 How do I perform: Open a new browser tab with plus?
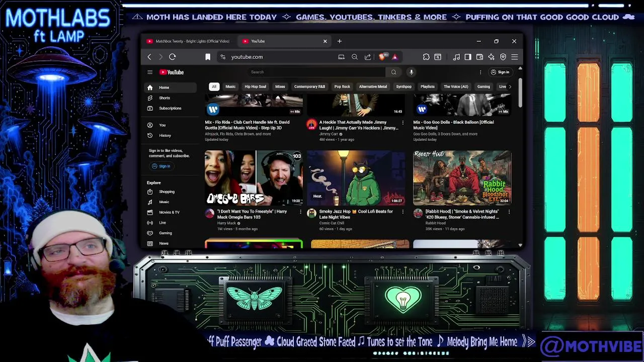tap(340, 41)
